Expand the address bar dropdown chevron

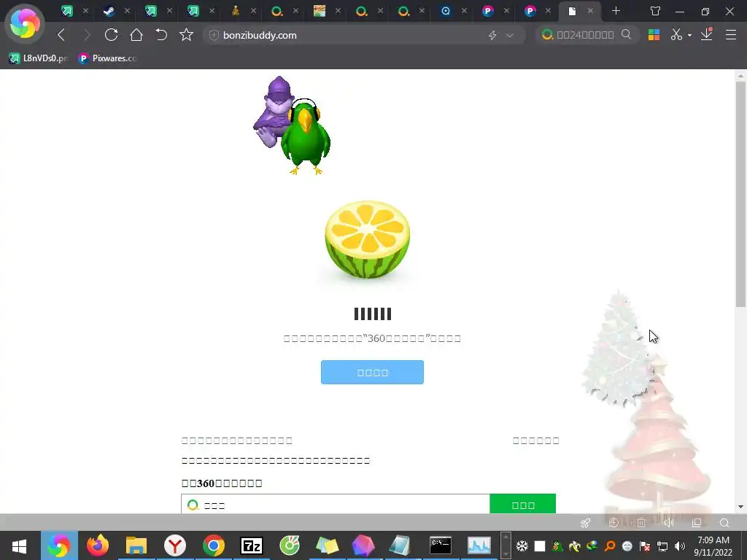(510, 35)
